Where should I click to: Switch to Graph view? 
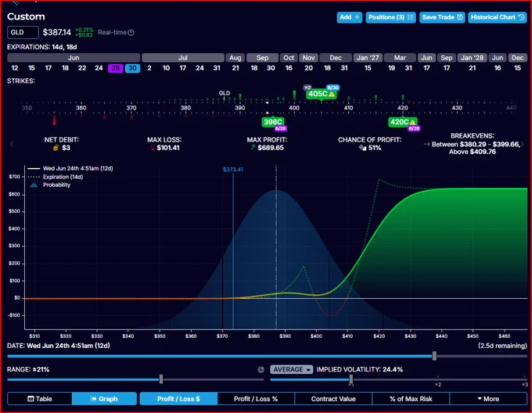(x=104, y=399)
